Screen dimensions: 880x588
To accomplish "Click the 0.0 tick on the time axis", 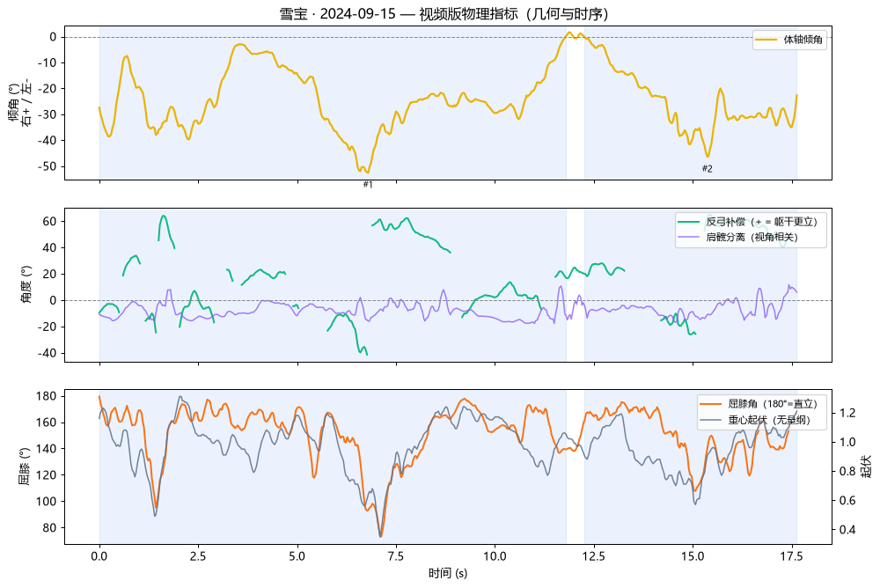I will (99, 556).
